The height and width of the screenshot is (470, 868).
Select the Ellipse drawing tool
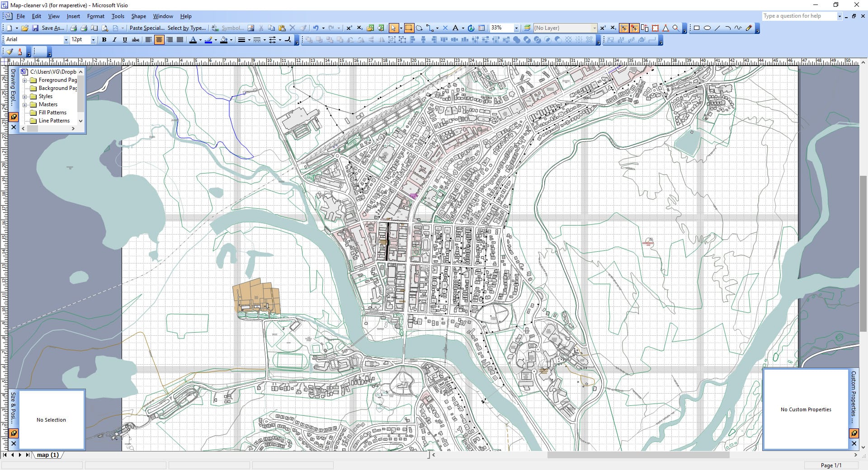click(708, 28)
